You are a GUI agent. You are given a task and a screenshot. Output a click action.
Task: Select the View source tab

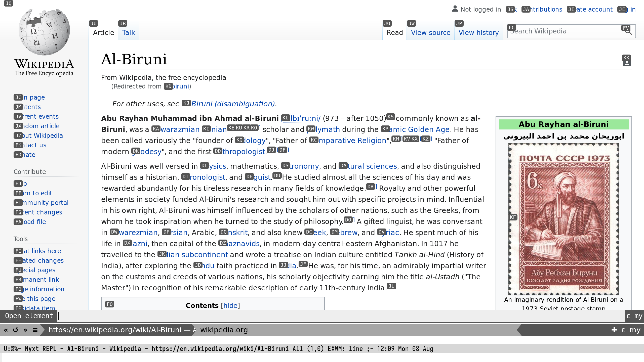click(430, 33)
